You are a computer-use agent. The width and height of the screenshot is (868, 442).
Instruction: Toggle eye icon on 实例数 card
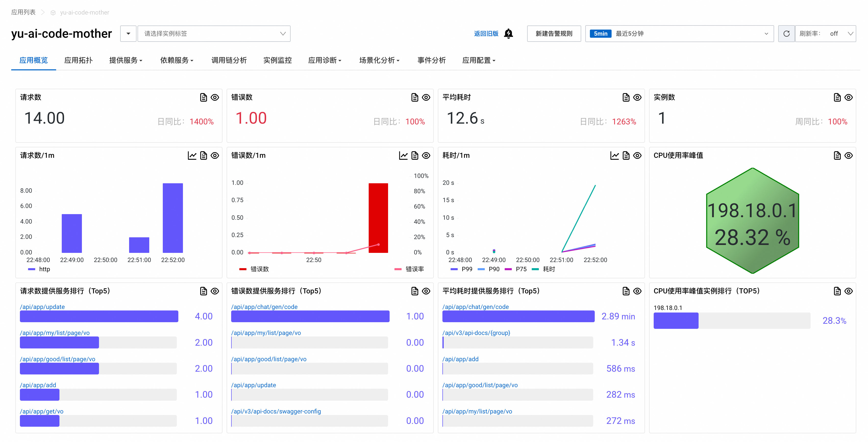click(848, 97)
